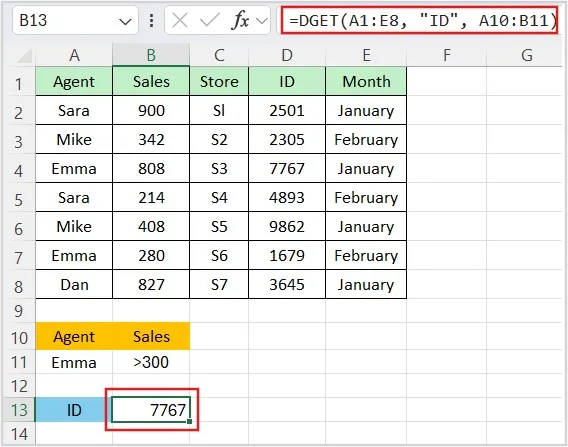Click into the DGET formula bar
Screen dimensions: 568x447
419,21
